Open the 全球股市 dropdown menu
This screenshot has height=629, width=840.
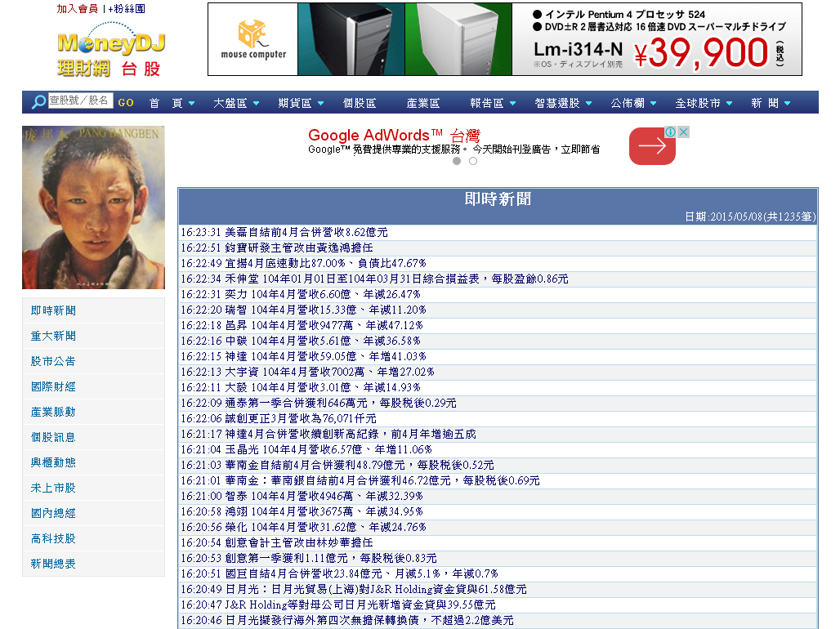point(704,103)
